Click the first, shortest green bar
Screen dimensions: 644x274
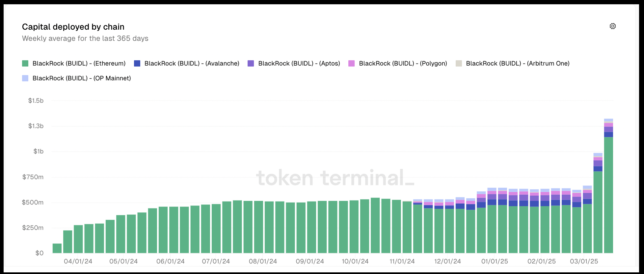(x=57, y=248)
